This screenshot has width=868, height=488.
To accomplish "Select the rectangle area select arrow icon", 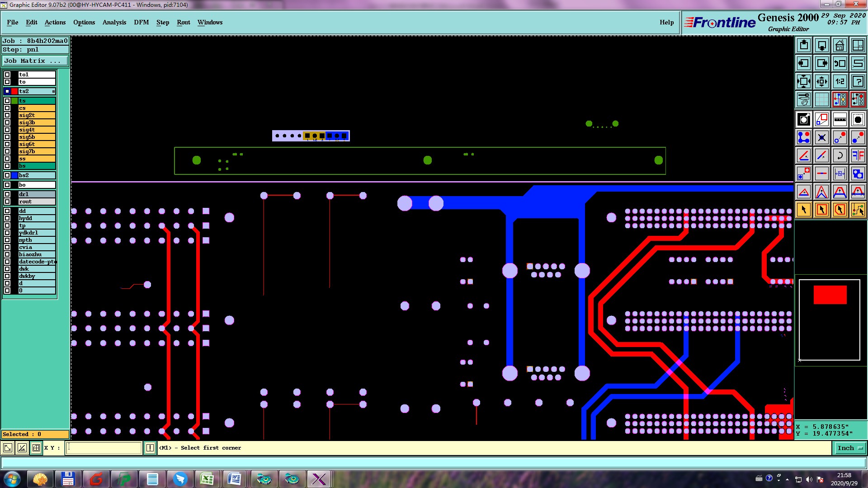I will [x=821, y=210].
